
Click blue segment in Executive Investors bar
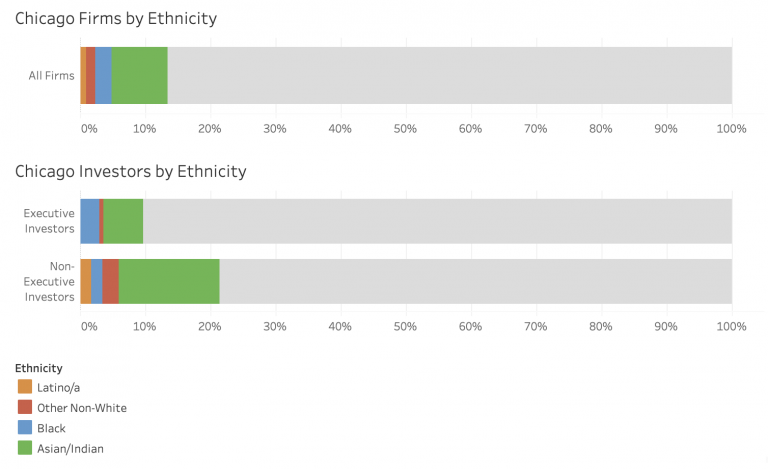(90, 221)
